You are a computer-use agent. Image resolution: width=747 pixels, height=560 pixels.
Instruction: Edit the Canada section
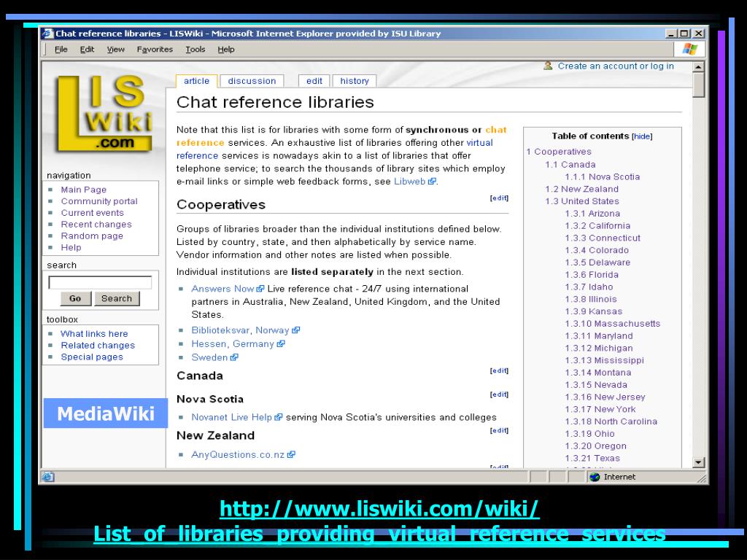tap(499, 371)
